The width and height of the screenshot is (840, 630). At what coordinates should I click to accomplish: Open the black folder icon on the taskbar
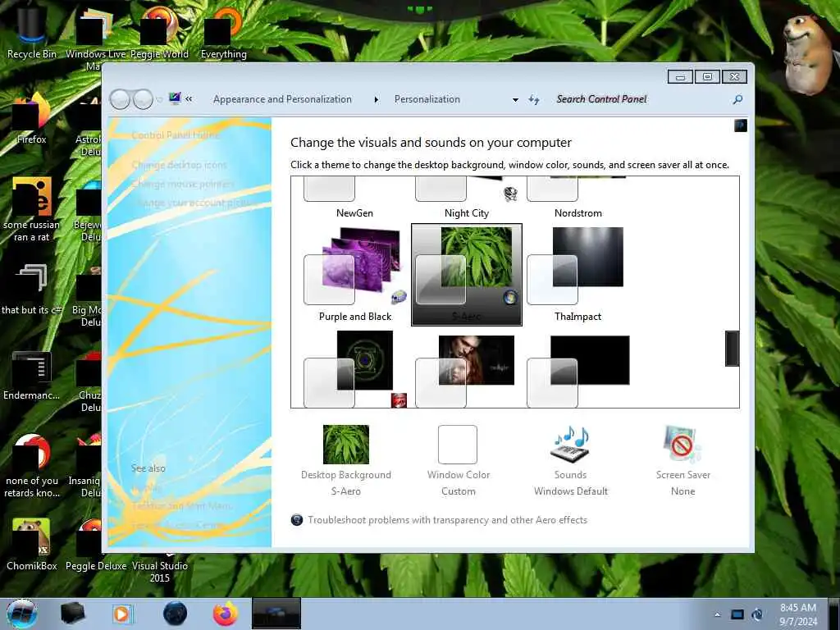72,614
